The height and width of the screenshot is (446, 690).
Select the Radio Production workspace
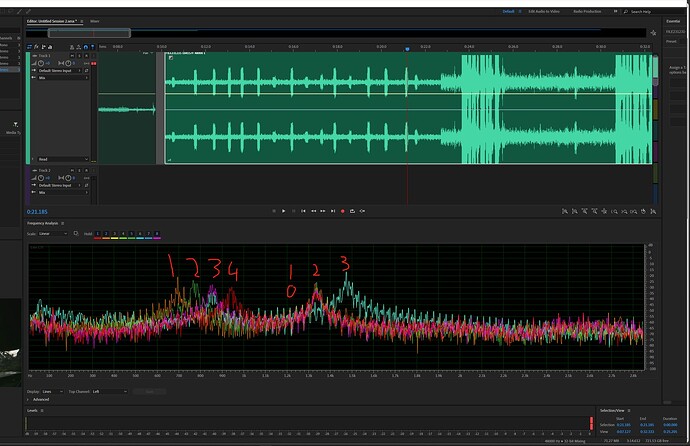click(x=587, y=11)
